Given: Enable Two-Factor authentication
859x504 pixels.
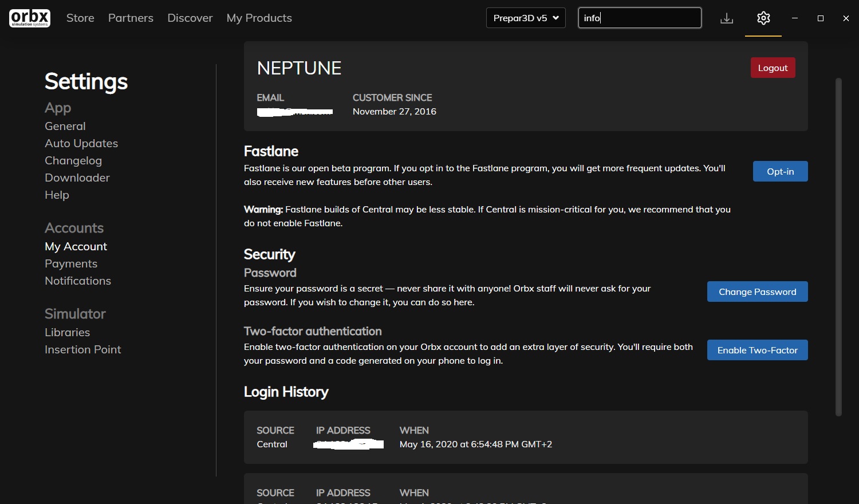Looking at the screenshot, I should 758,350.
